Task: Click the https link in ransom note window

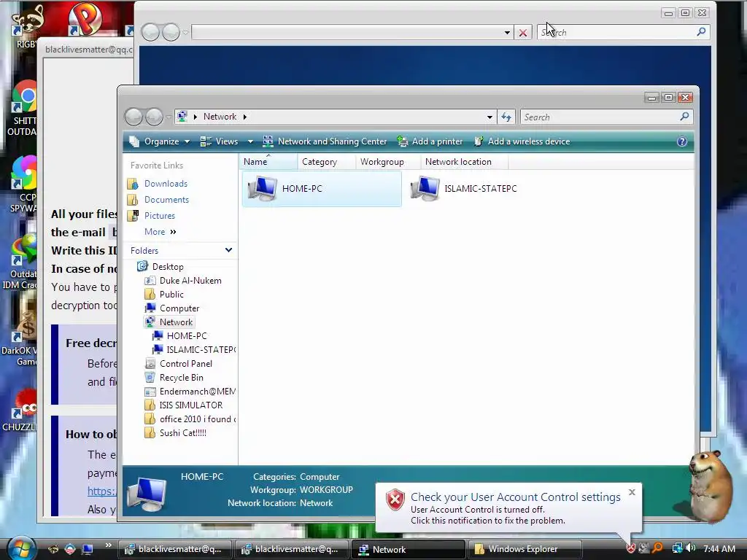Action: (x=101, y=491)
